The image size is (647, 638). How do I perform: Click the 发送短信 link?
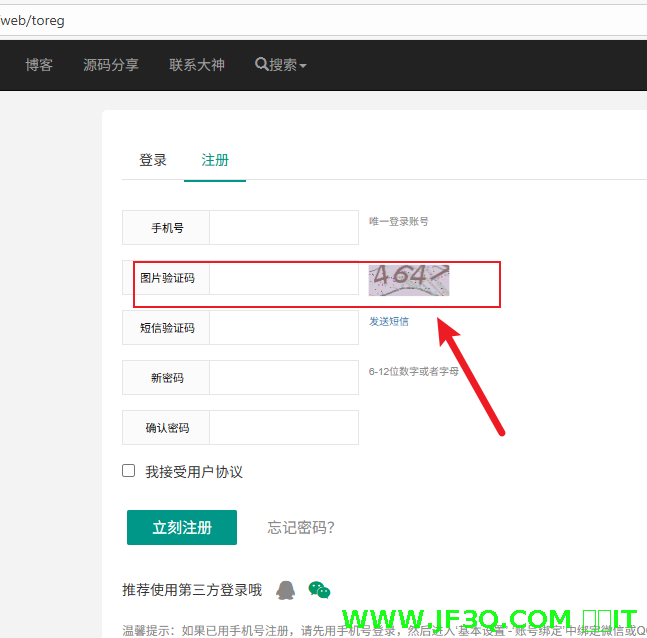(389, 321)
